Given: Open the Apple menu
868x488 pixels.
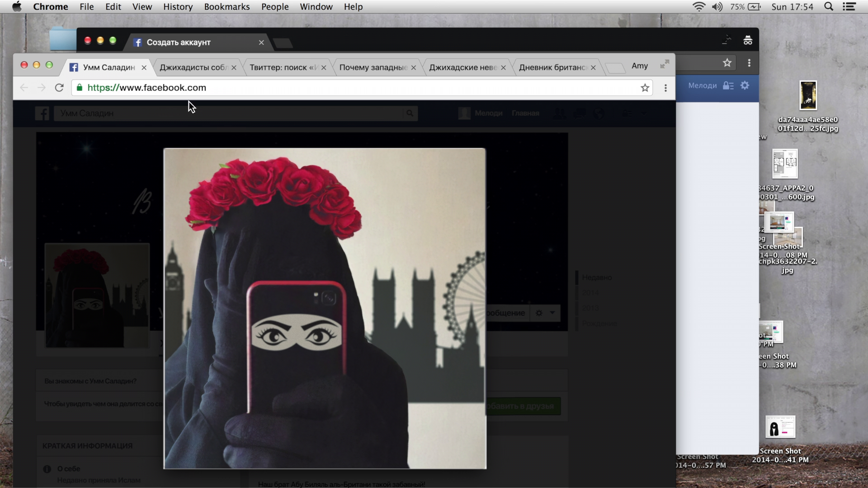Looking at the screenshot, I should click(17, 7).
